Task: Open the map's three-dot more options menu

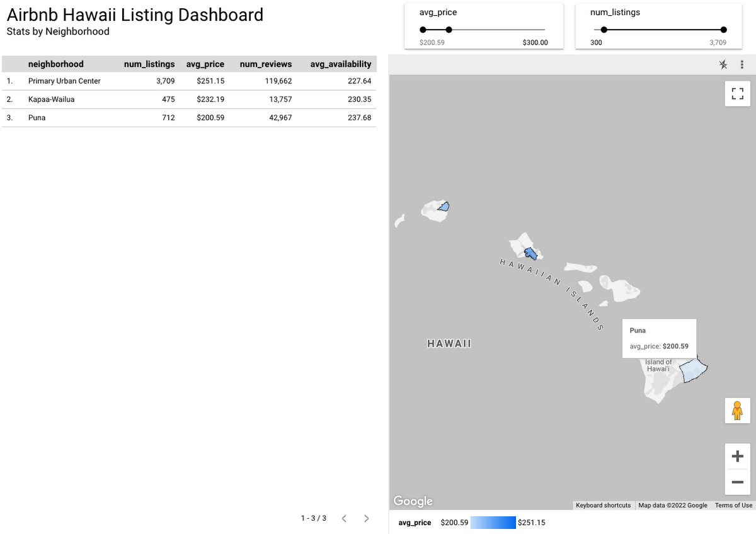Action: 742,64
